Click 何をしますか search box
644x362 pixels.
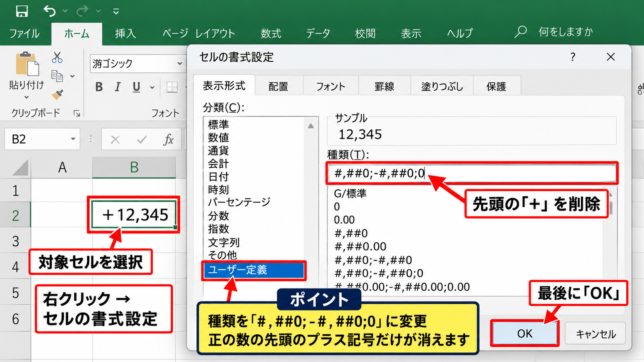pos(565,32)
